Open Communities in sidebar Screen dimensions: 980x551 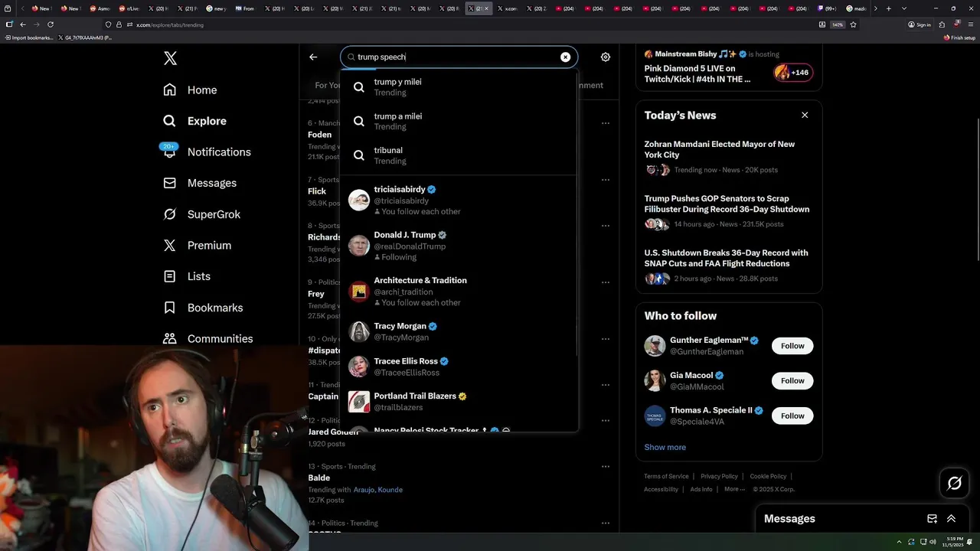(208, 338)
